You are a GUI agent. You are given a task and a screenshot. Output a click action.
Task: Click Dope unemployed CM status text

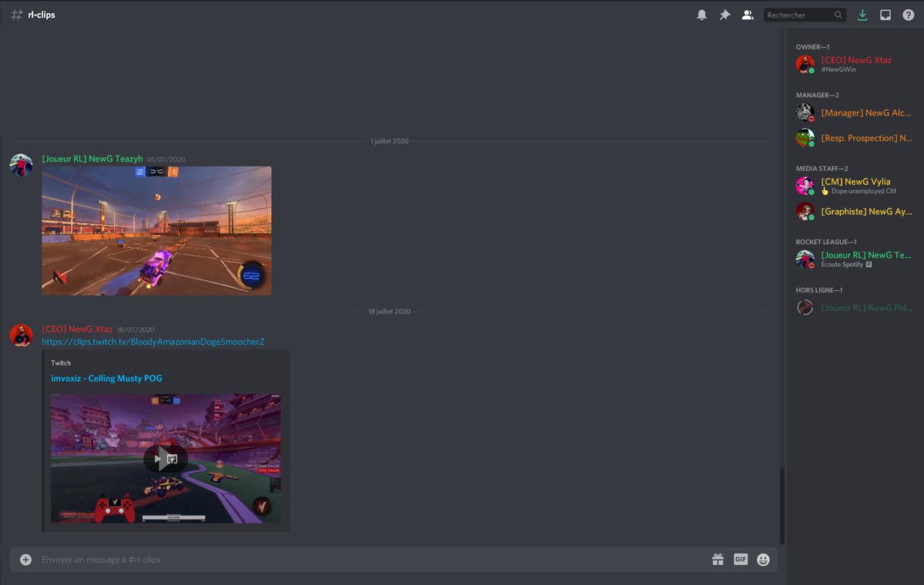(x=864, y=191)
